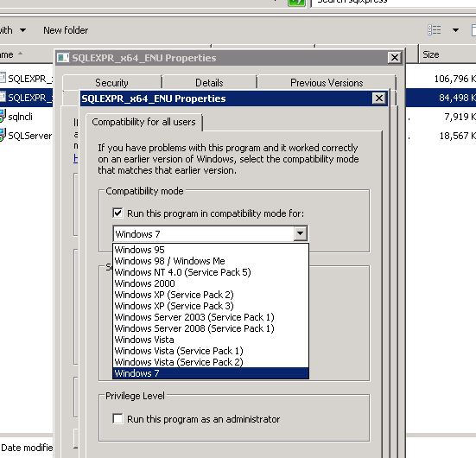Pick Windows NT 4.0 (Service Pack 5)

click(211, 272)
